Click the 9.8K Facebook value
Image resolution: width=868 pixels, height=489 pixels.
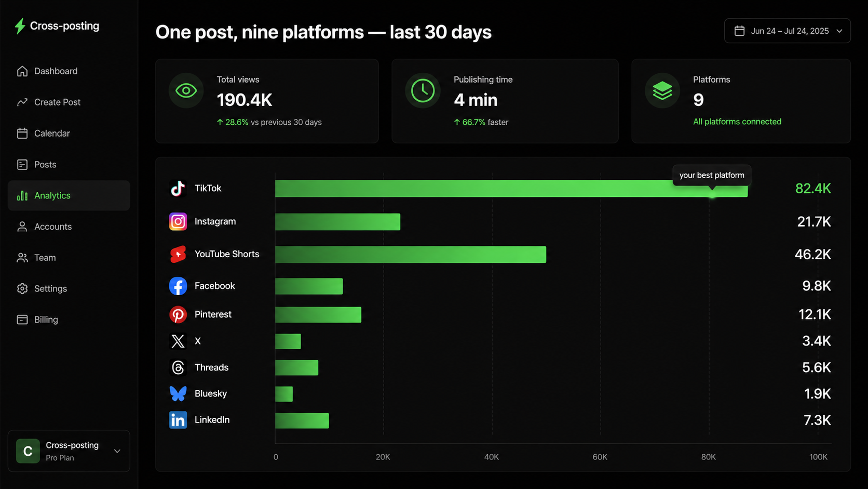(x=817, y=286)
